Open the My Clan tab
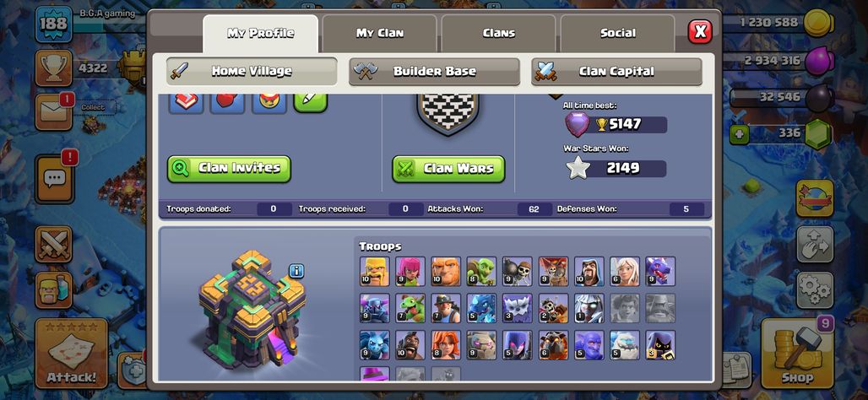Screen dimensions: 868x400 pos(380,33)
